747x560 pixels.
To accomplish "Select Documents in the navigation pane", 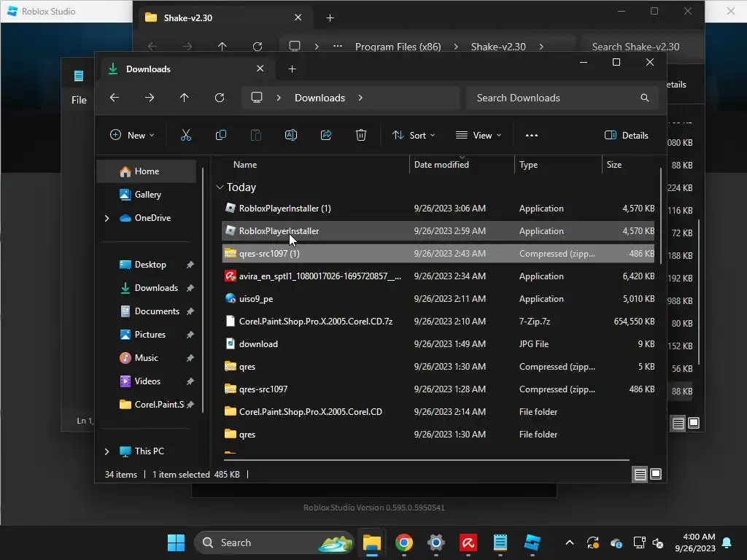I will pos(147,311).
